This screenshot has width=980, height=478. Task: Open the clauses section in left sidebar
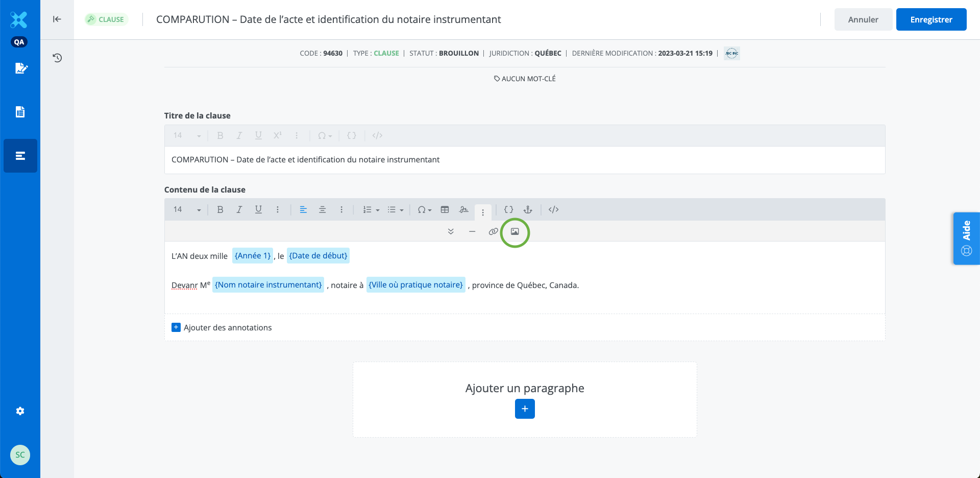tap(20, 156)
